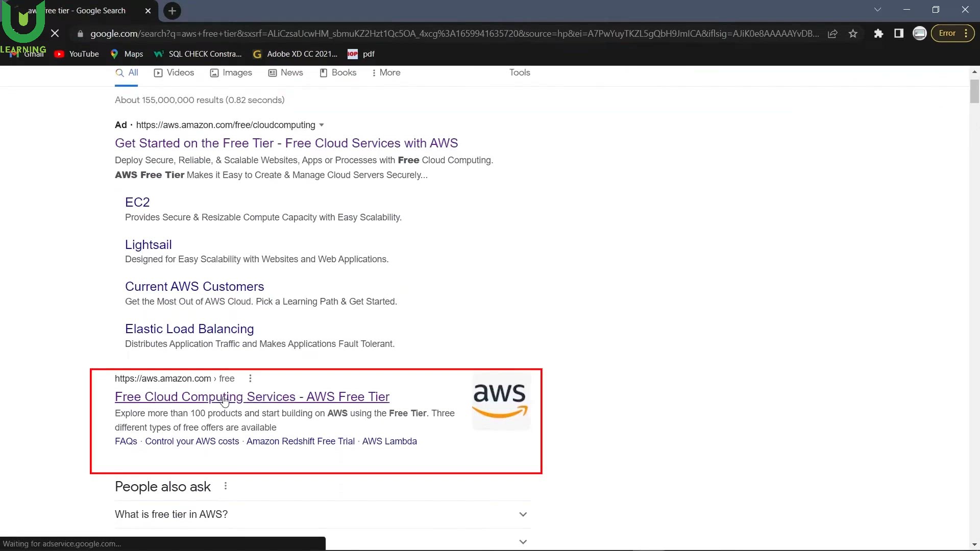Open the Extensions puzzle icon
This screenshot has height=551, width=980.
(878, 34)
